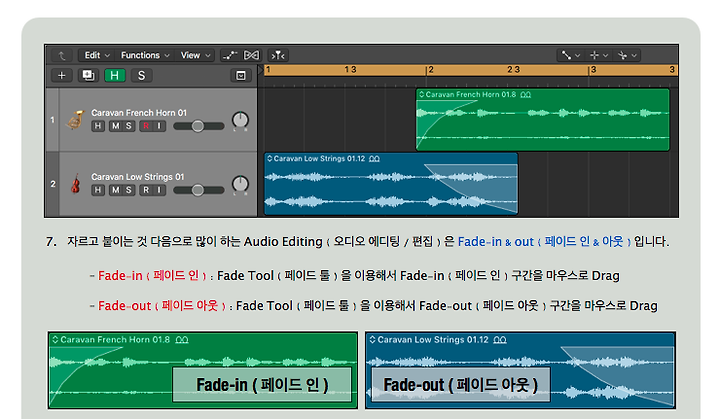Mute the Caravan French Horn 01 track
The height and width of the screenshot is (419, 720).
click(x=115, y=126)
